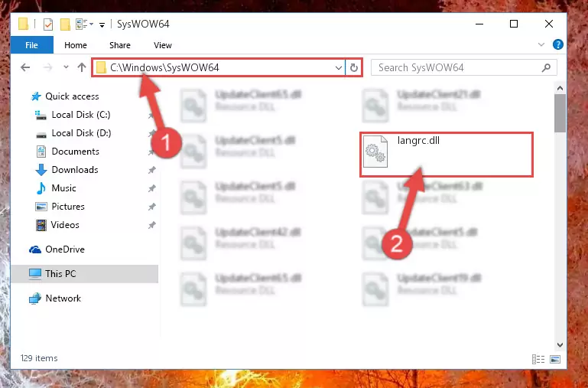Click the This PC monitor icon
This screenshot has height=388, width=588.
(x=35, y=274)
